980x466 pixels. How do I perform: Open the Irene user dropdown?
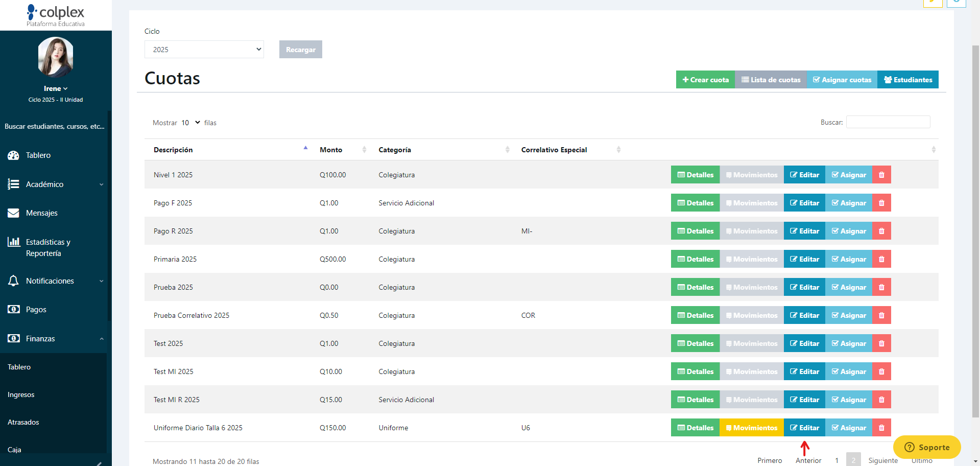point(56,88)
